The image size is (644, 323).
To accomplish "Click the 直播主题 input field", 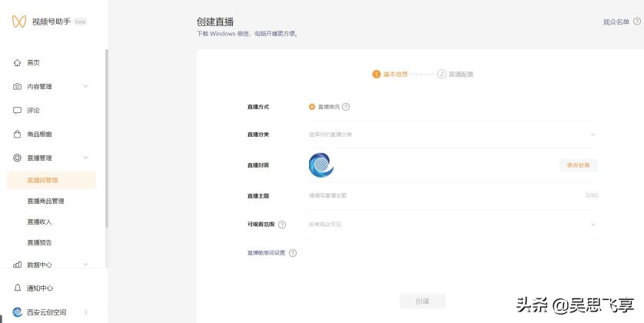I will (x=452, y=195).
